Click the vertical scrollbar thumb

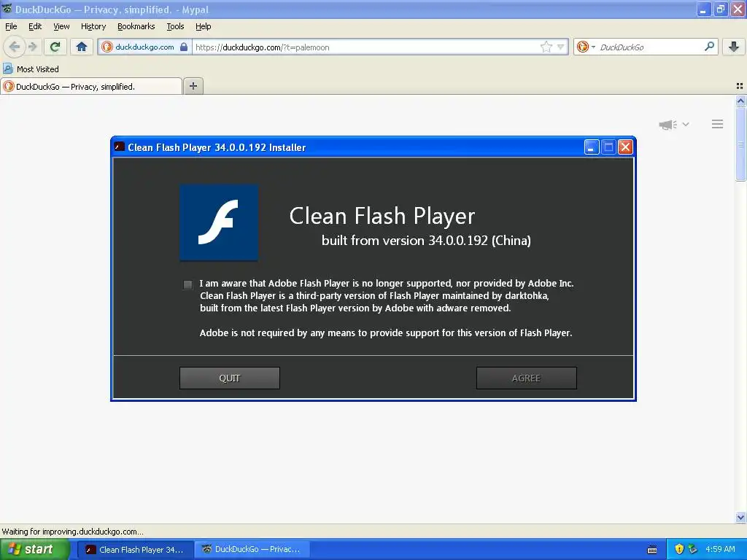click(740, 144)
